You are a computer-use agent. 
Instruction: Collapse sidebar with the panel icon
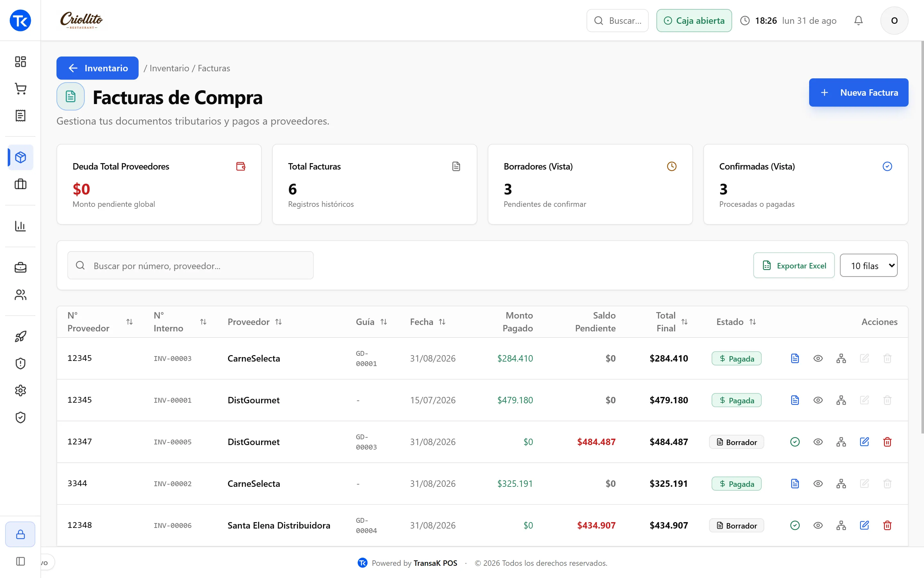click(x=20, y=561)
